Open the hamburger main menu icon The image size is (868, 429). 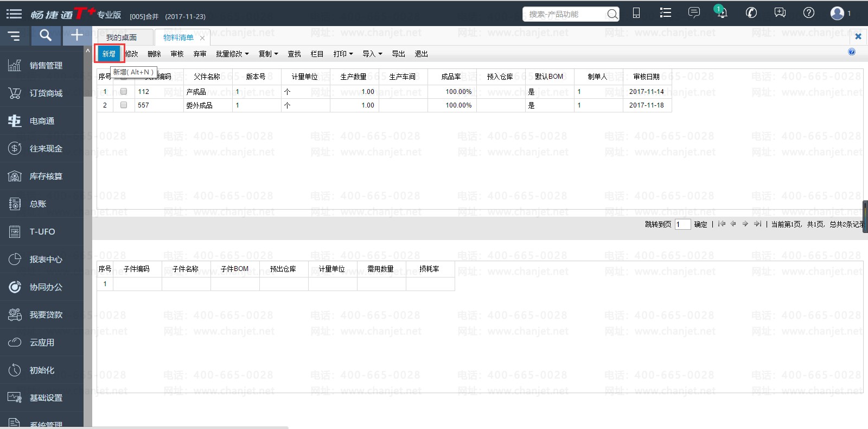pos(14,14)
